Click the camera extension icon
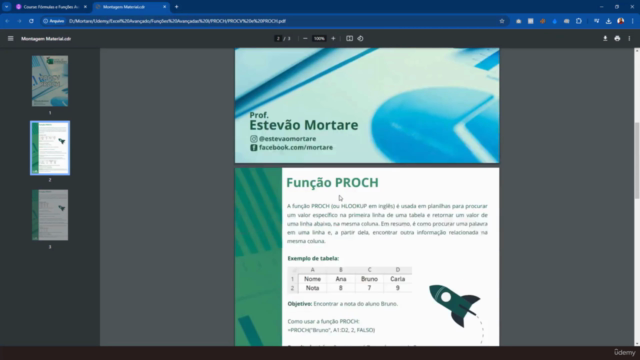Viewport: 640px width, 360px height. (x=518, y=21)
